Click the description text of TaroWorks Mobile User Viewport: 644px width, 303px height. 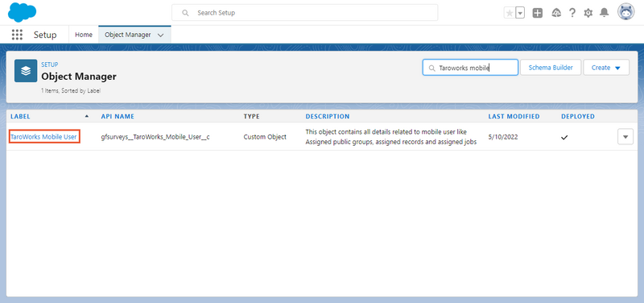[391, 137]
